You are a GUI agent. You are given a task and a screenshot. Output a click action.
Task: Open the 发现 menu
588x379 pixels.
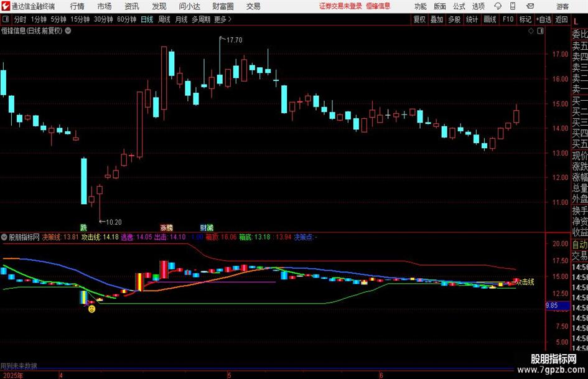click(x=159, y=6)
